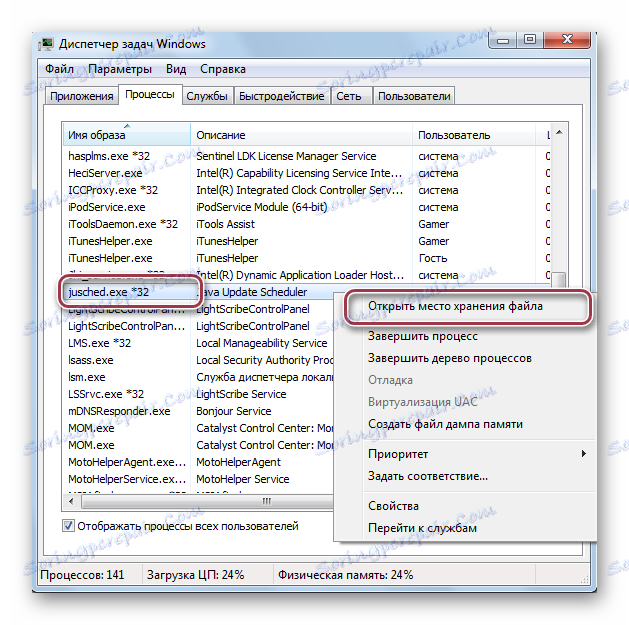This screenshot has height=625, width=629.
Task: Click the horizontal scrollbar left arrow
Action: 71,501
